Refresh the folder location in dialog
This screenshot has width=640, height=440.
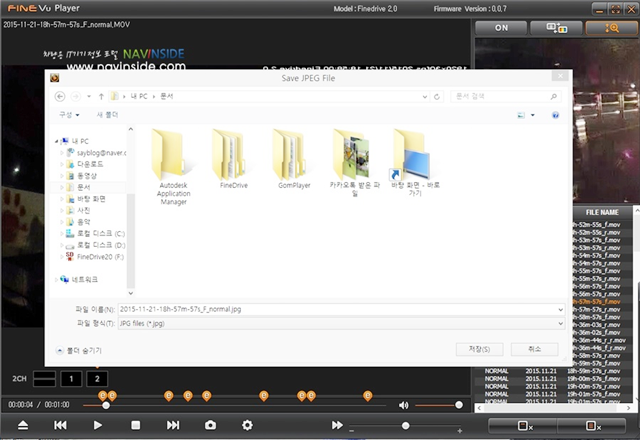[x=437, y=97]
